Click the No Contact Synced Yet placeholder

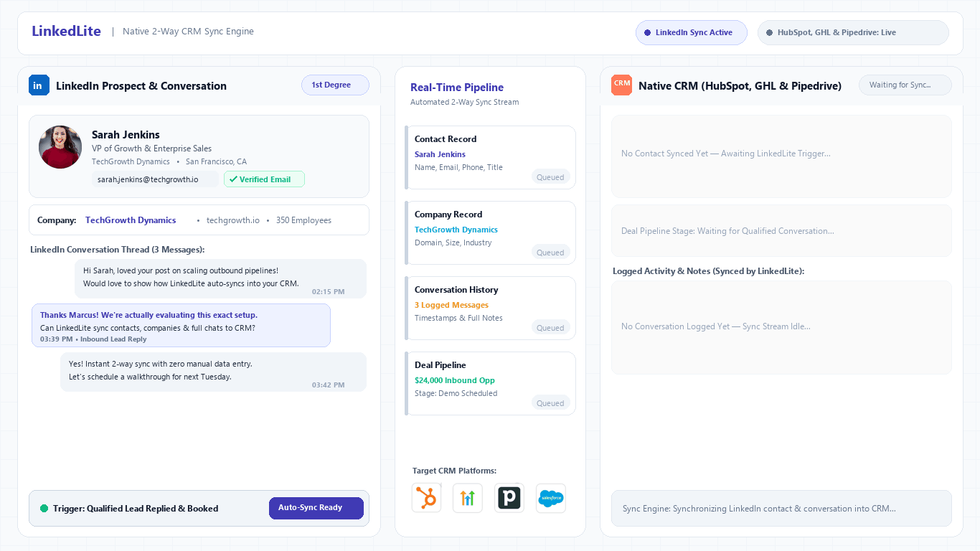(781, 156)
